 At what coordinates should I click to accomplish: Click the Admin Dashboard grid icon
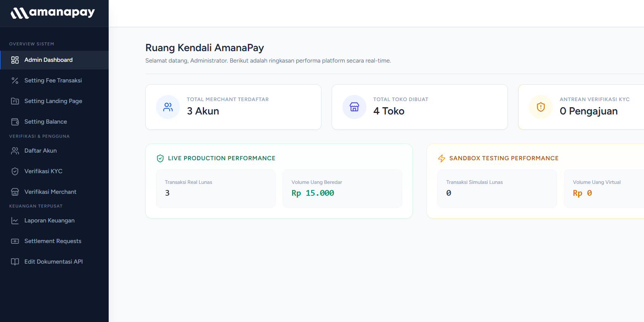click(x=15, y=60)
